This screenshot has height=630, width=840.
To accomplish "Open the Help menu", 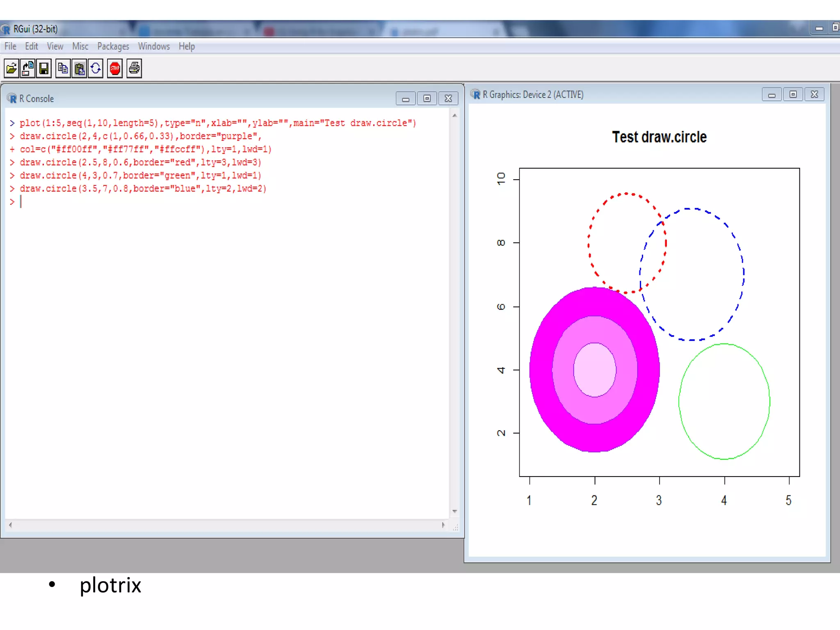I will click(x=187, y=46).
